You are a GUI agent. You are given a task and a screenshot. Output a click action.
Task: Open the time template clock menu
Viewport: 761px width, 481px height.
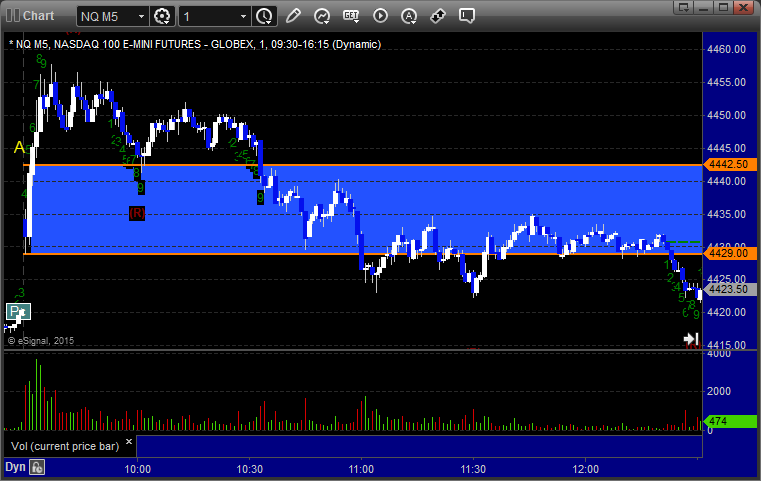click(265, 17)
